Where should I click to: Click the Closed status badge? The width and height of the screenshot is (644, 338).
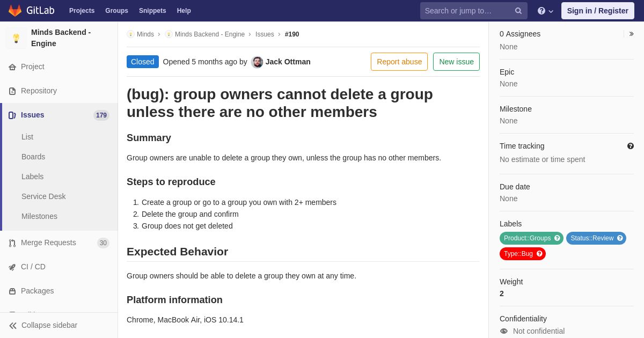pyautogui.click(x=143, y=62)
